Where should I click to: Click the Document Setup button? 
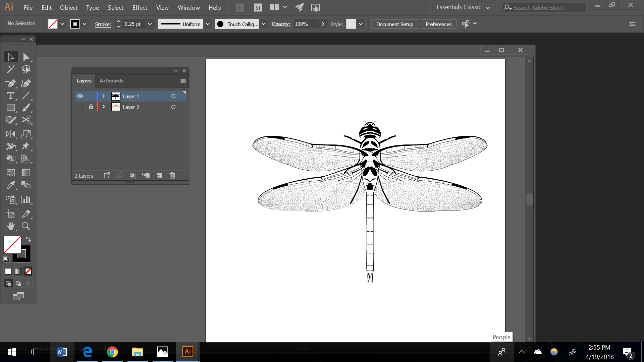(x=394, y=24)
